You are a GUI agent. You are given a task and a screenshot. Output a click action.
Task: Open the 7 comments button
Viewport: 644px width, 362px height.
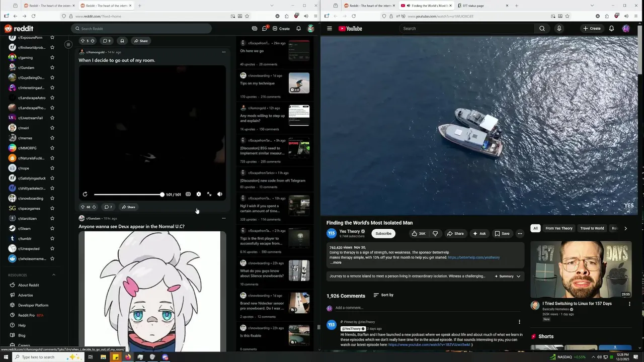pyautogui.click(x=108, y=207)
